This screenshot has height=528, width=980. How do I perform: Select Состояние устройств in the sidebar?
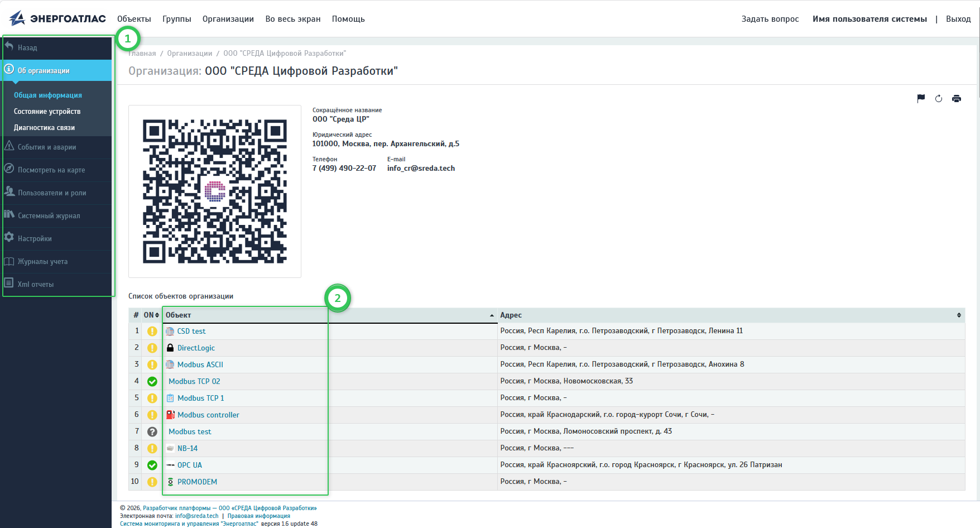(47, 112)
